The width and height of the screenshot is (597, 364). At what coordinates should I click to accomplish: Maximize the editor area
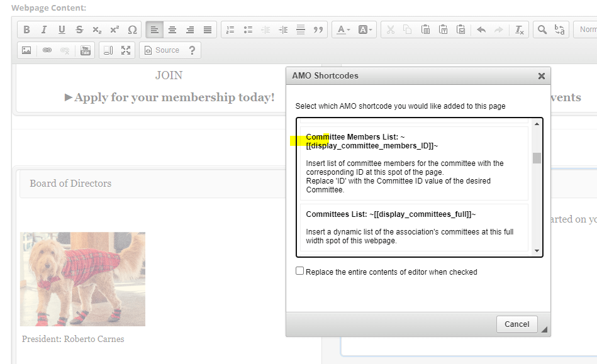coord(126,50)
